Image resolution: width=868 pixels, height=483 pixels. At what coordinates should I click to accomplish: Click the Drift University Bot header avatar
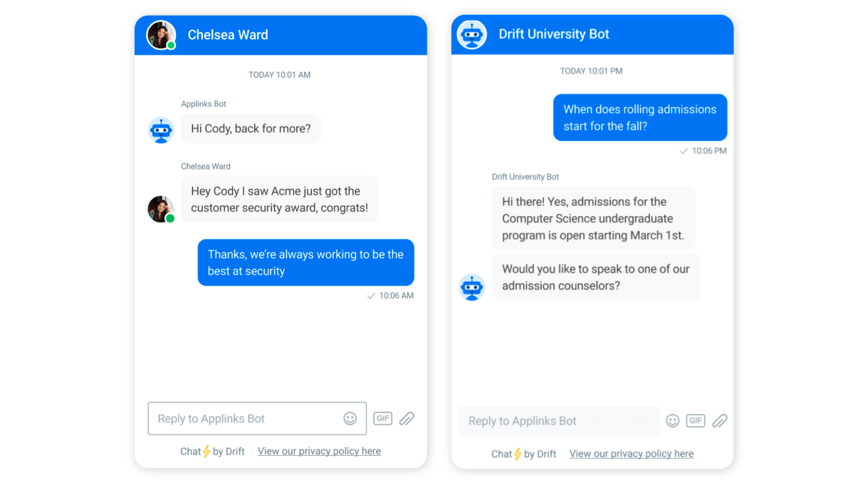coord(471,34)
